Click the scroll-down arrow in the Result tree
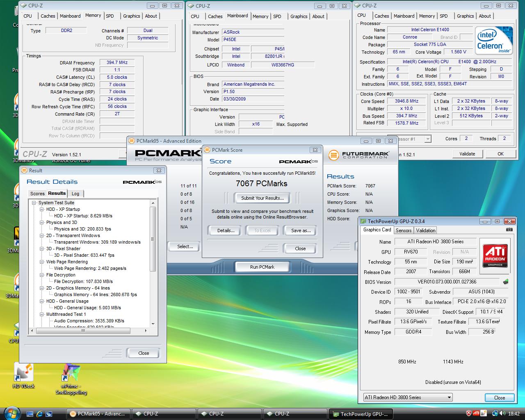Viewport: 525px width, 420px height. click(x=153, y=324)
